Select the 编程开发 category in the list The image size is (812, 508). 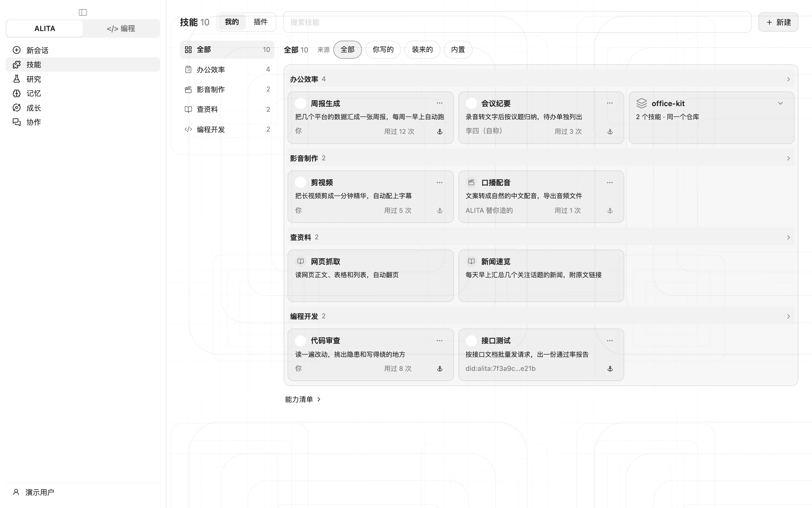tap(227, 129)
